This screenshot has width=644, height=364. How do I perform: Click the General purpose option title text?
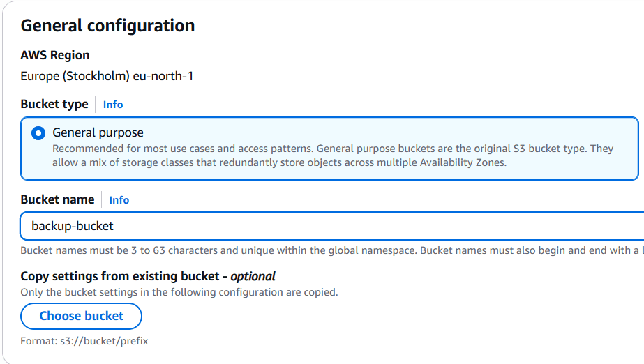[x=98, y=132]
